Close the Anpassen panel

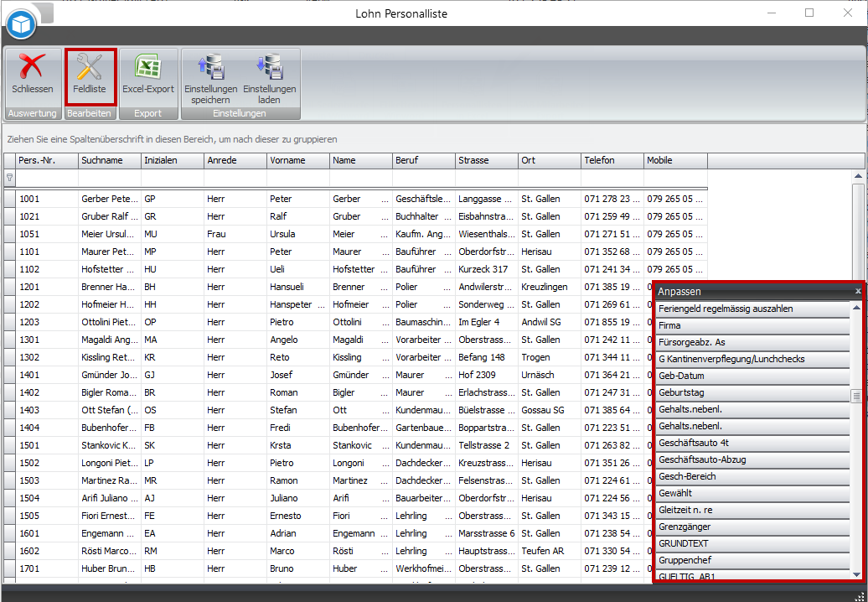coord(857,291)
